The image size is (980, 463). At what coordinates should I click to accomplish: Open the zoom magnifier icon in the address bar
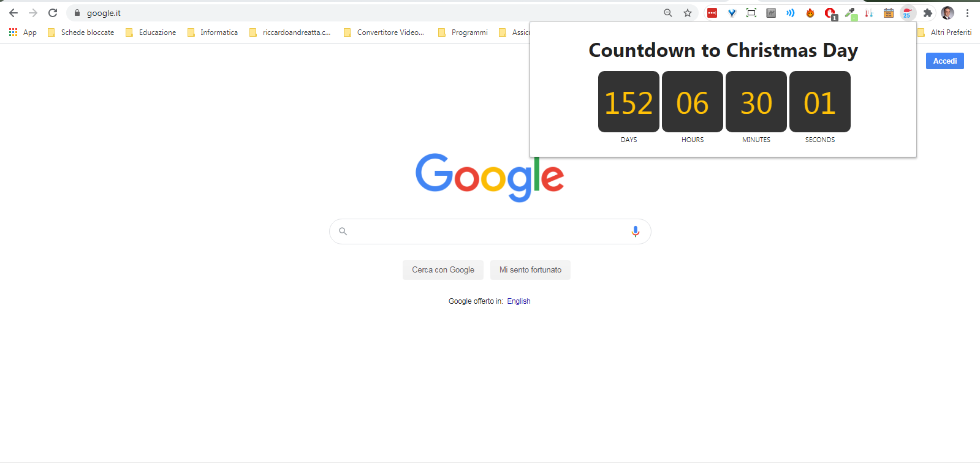[x=668, y=13]
